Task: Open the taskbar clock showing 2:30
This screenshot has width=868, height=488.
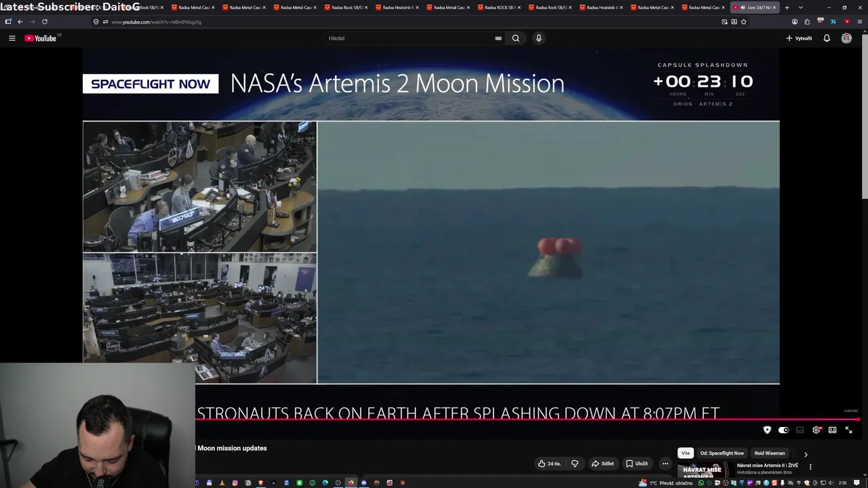Action: (x=842, y=483)
